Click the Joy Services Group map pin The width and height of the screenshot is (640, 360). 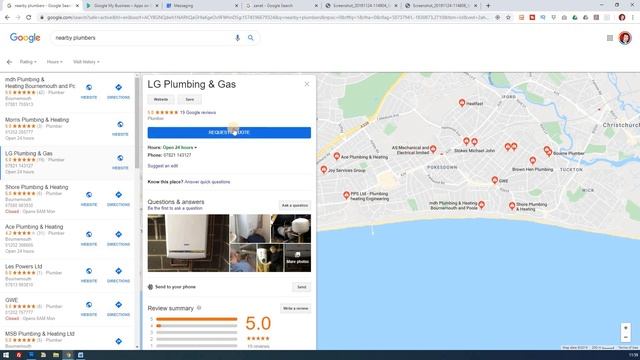[324, 169]
